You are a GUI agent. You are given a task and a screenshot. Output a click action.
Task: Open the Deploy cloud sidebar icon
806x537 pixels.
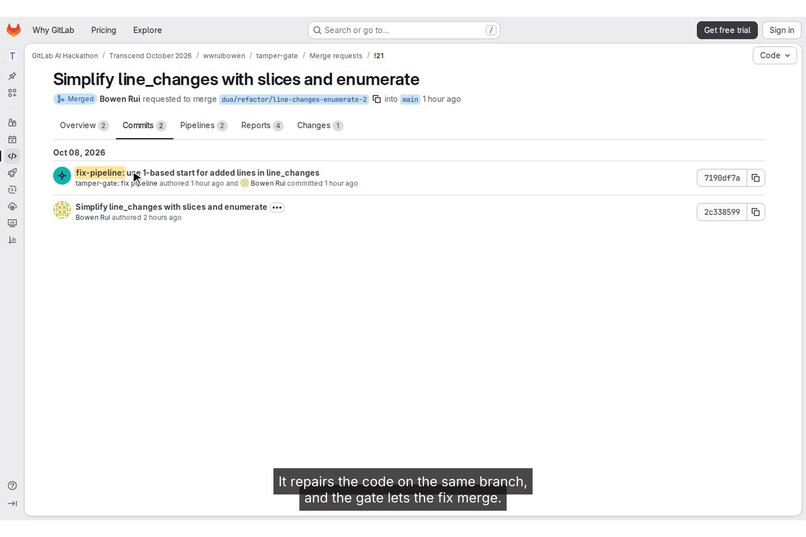pos(12,207)
